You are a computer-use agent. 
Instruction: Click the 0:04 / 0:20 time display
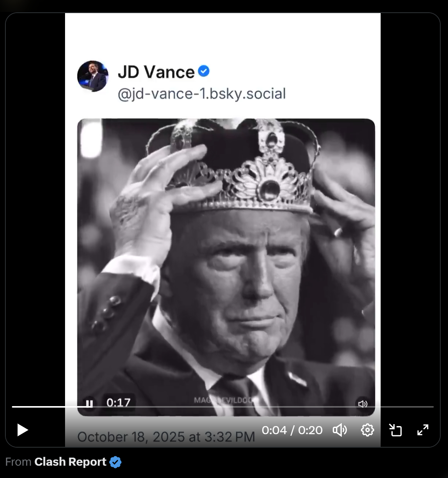point(292,430)
